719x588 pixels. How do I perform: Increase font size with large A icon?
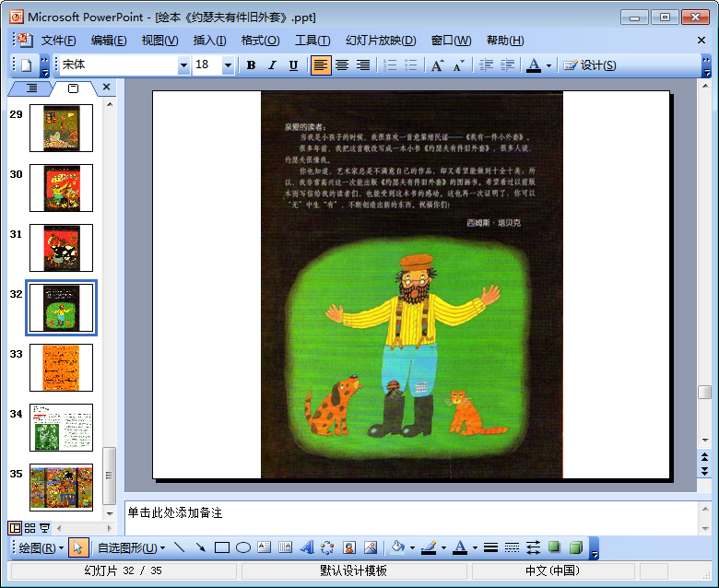click(437, 65)
